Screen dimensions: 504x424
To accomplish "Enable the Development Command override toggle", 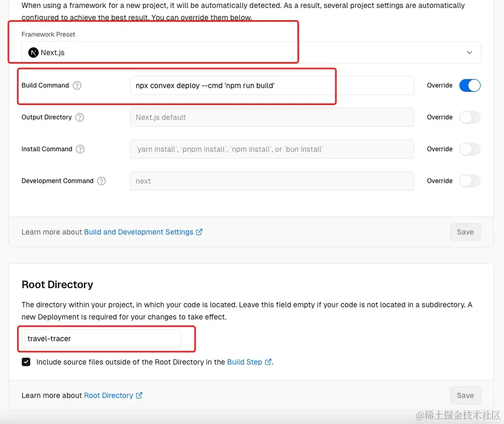I will click(469, 181).
